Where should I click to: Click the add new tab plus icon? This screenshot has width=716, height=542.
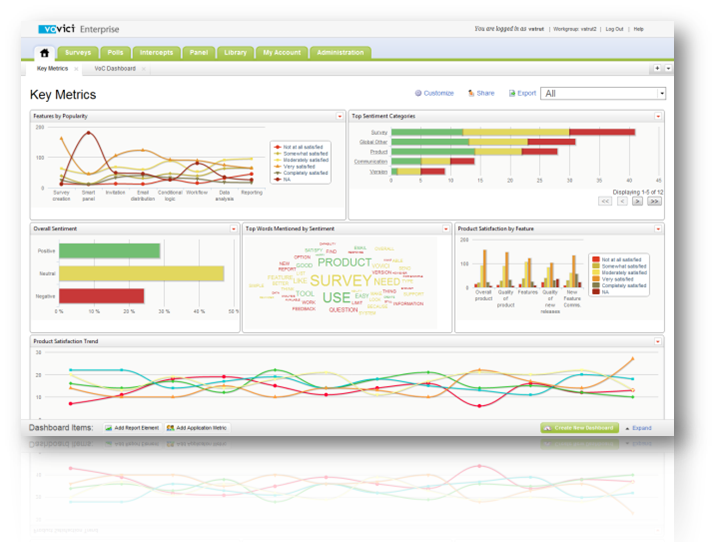(x=657, y=69)
